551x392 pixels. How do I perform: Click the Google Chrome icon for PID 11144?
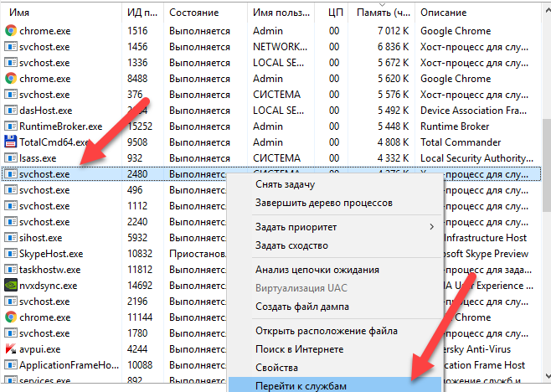(x=11, y=317)
